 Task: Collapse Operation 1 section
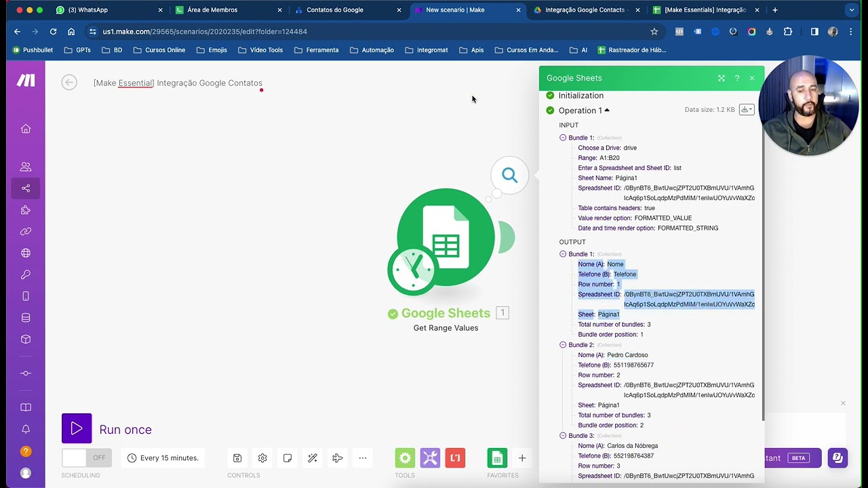607,110
